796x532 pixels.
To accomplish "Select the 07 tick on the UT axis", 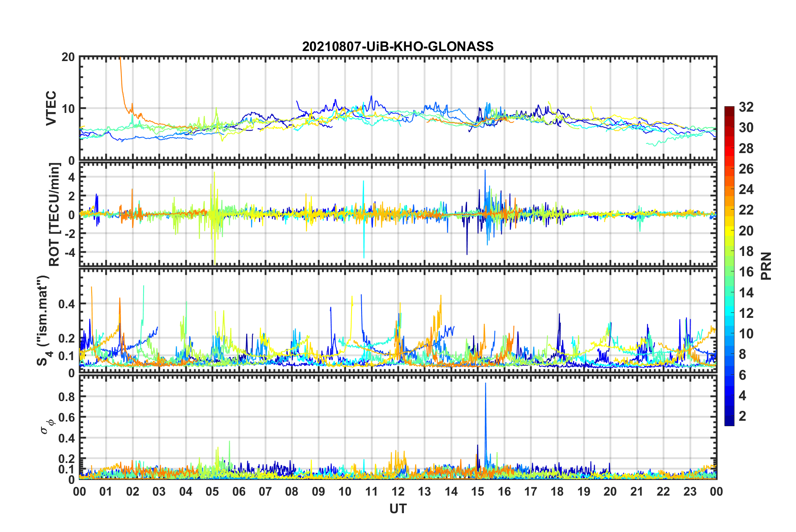I will pyautogui.click(x=265, y=491).
